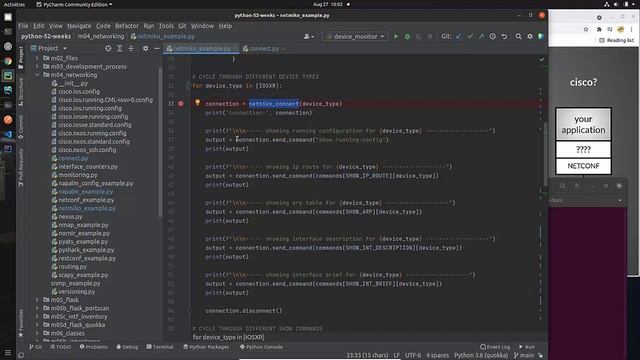The image size is (640, 360).
Task: Open the Navigate menu
Action: pos(79,26)
